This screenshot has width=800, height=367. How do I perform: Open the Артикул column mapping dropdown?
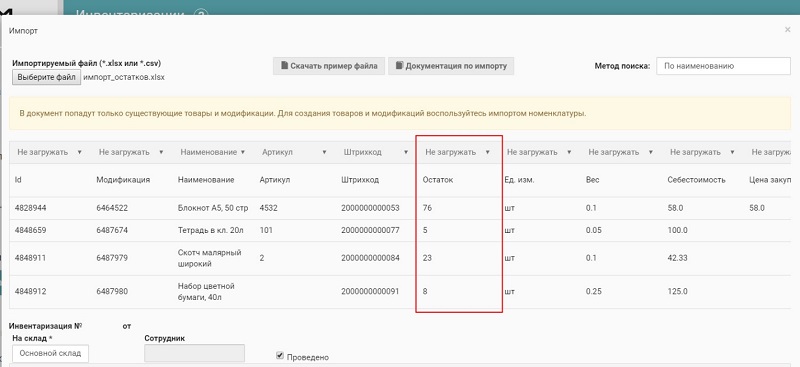[x=294, y=152]
